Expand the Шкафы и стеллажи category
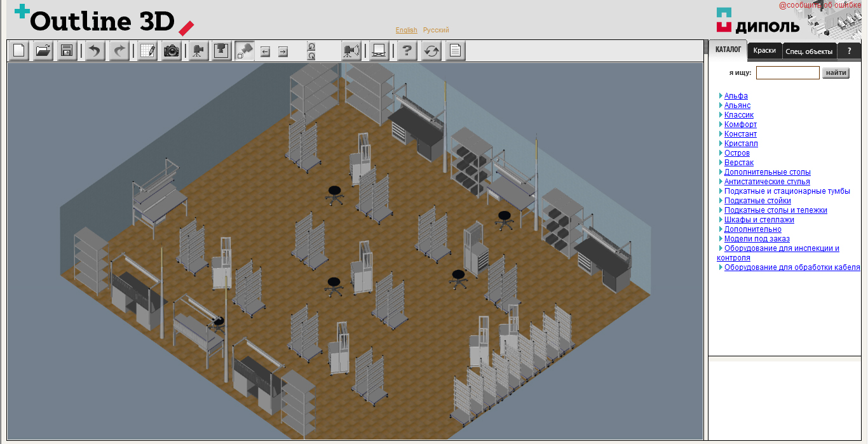 (x=759, y=220)
